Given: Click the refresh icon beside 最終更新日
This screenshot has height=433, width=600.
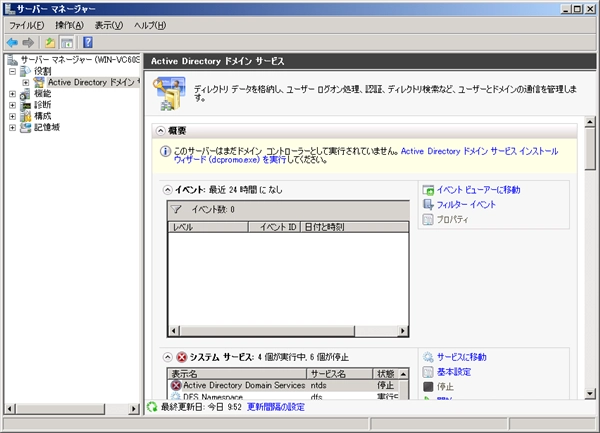Looking at the screenshot, I should pyautogui.click(x=152, y=407).
